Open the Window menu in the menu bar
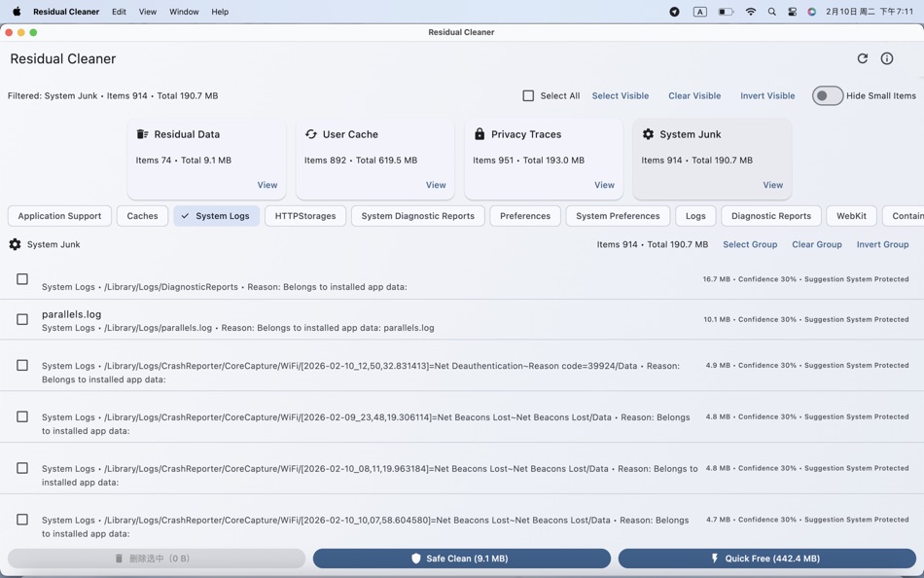This screenshot has width=924, height=578. [x=183, y=12]
